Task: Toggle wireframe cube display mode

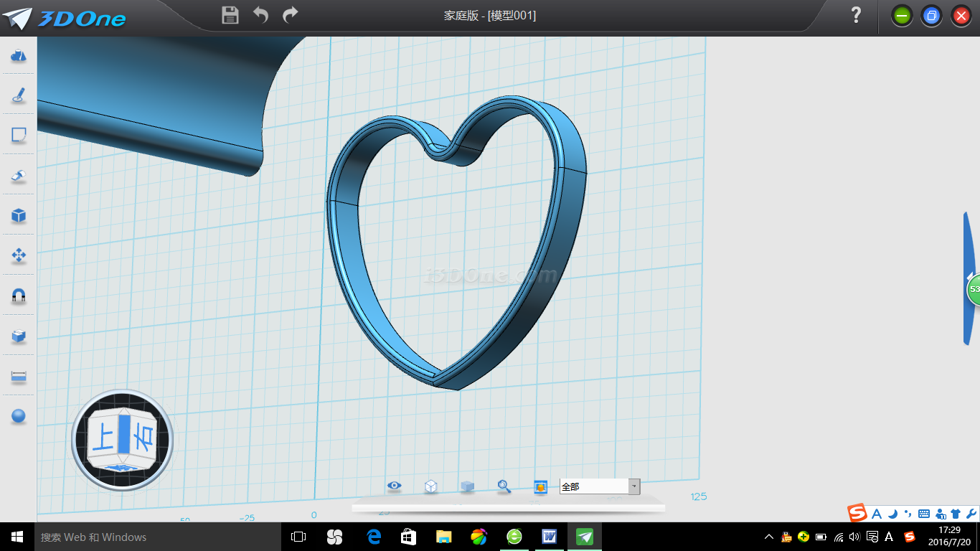Action: [430, 486]
